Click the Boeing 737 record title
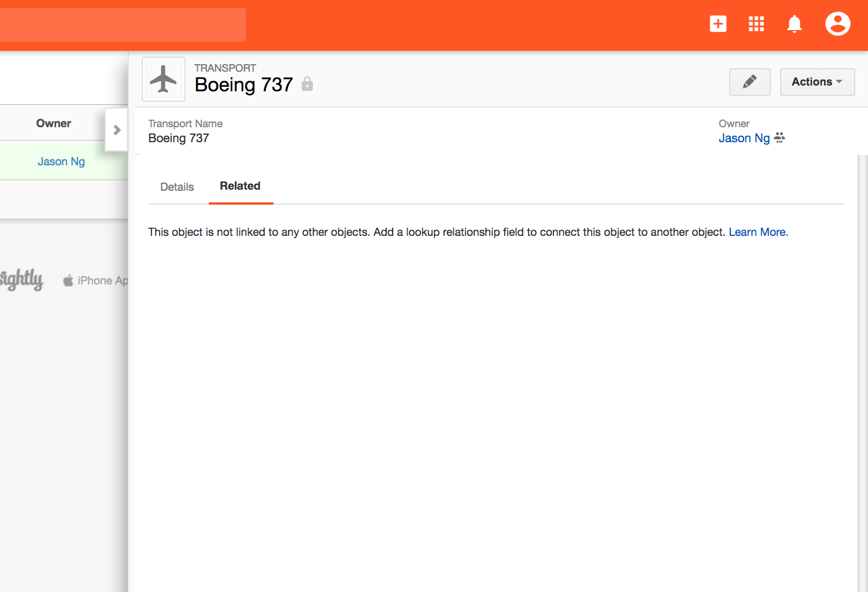The height and width of the screenshot is (592, 868). (x=244, y=85)
